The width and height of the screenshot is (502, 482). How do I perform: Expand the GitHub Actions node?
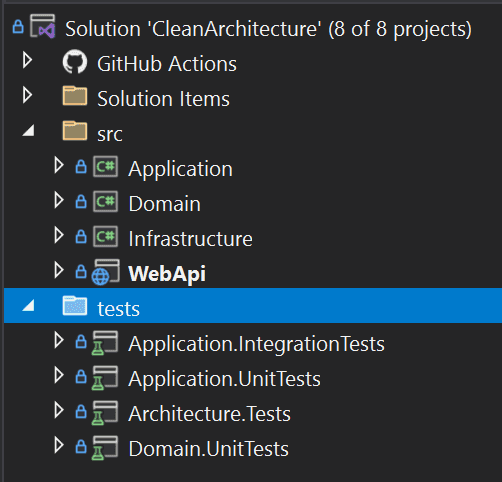pyautogui.click(x=27, y=61)
